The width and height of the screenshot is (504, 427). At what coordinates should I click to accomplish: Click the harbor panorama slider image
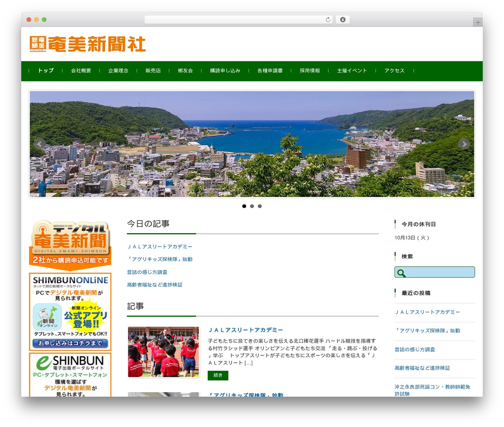pos(252,144)
